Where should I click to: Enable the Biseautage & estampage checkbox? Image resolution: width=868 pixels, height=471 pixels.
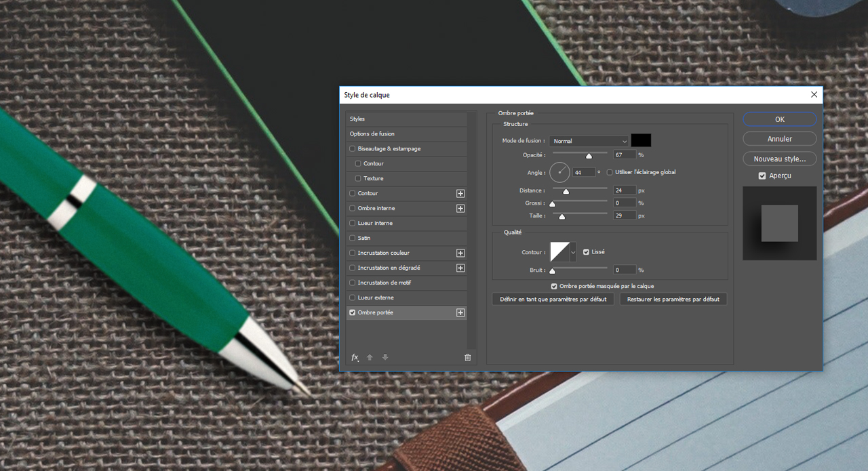352,148
